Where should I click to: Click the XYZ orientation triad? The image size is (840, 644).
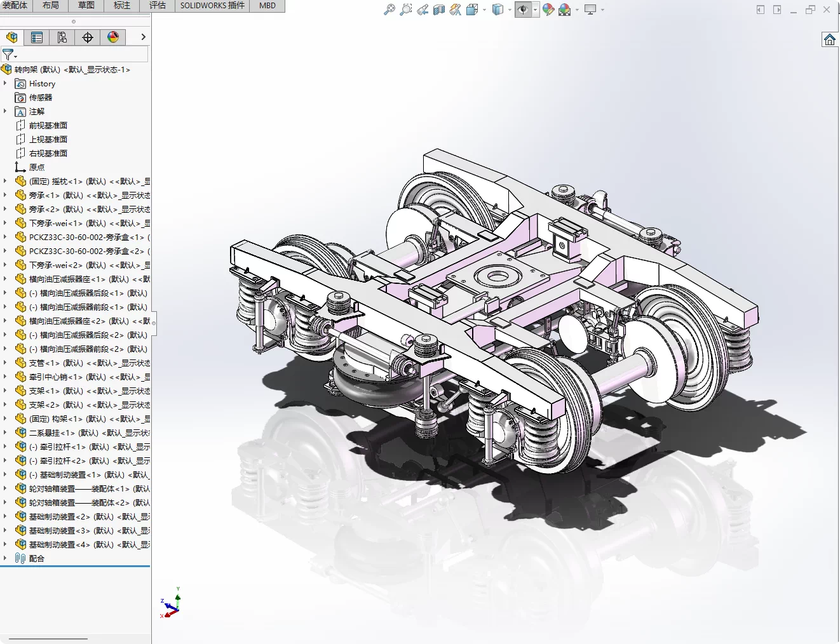click(x=171, y=603)
